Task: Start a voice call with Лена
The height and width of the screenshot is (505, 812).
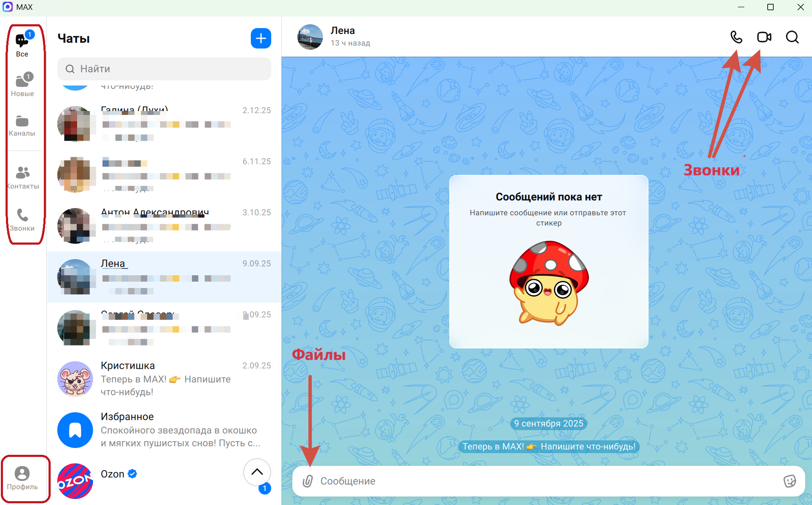Action: coord(736,37)
